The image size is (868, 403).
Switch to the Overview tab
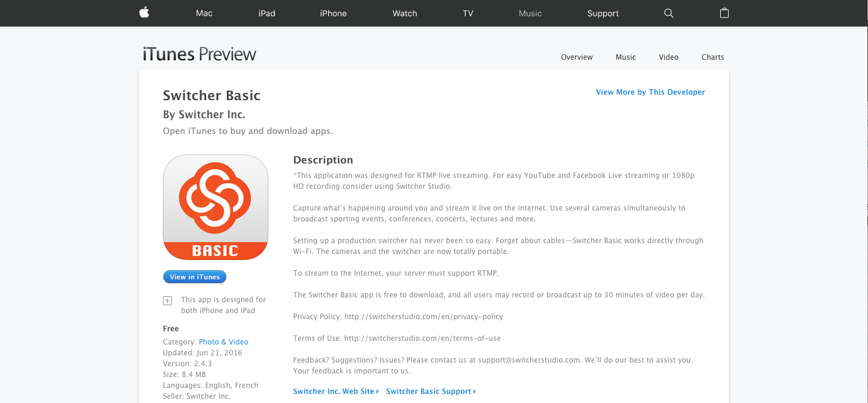[x=577, y=57]
